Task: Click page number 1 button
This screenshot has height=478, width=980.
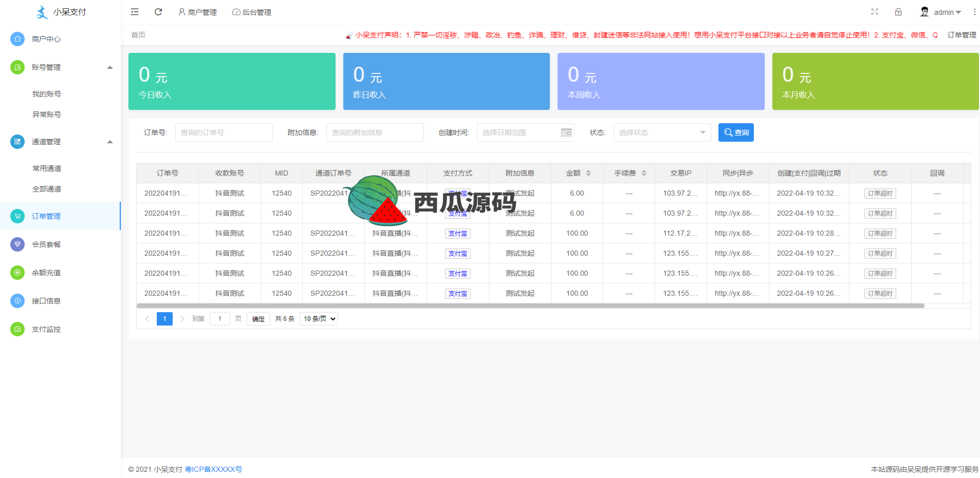Action: pyautogui.click(x=164, y=319)
